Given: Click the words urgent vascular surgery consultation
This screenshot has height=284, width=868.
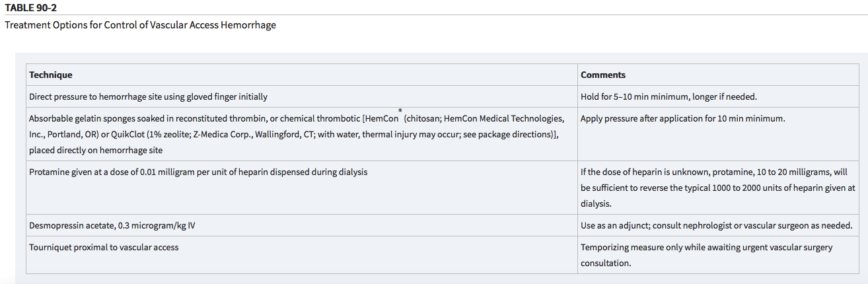Looking at the screenshot, I should (707, 255).
